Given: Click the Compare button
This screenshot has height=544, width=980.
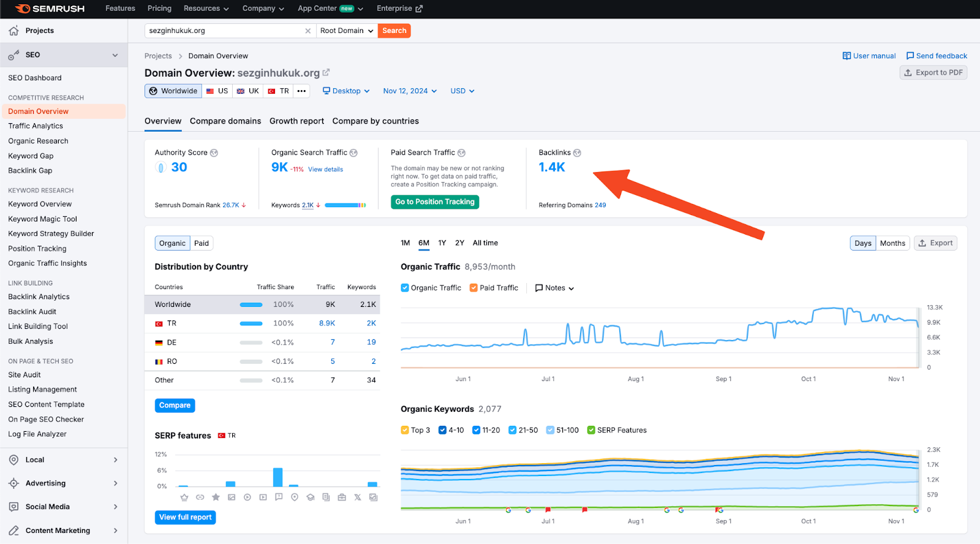Looking at the screenshot, I should 175,406.
